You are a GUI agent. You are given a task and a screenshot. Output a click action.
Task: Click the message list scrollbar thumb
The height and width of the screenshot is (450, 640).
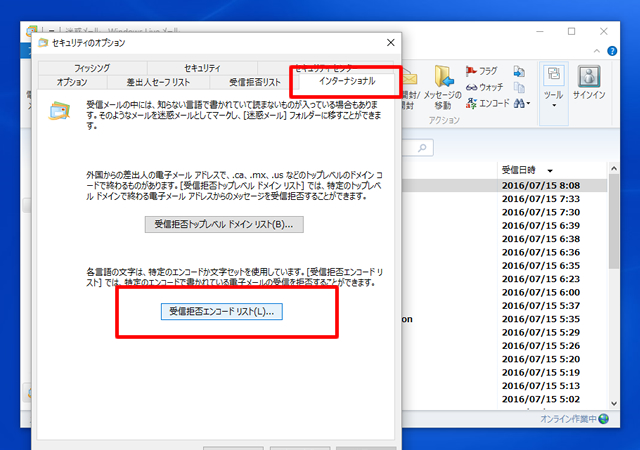point(614,221)
